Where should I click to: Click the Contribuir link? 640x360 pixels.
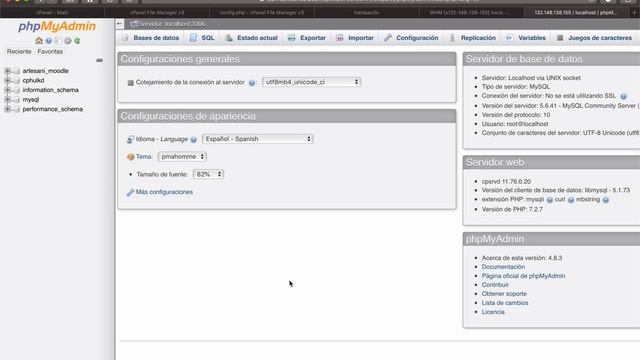(x=495, y=285)
